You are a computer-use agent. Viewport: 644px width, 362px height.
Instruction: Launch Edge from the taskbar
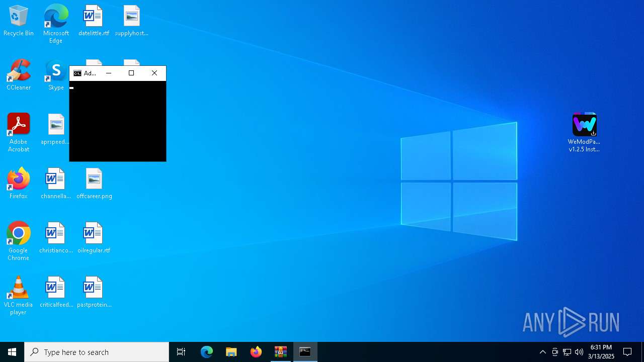tap(207, 352)
